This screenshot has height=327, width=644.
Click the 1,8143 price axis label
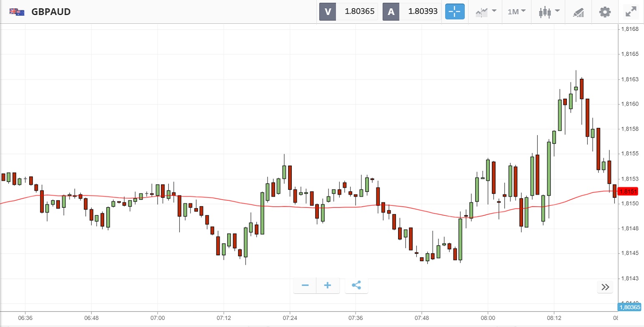tap(630, 278)
